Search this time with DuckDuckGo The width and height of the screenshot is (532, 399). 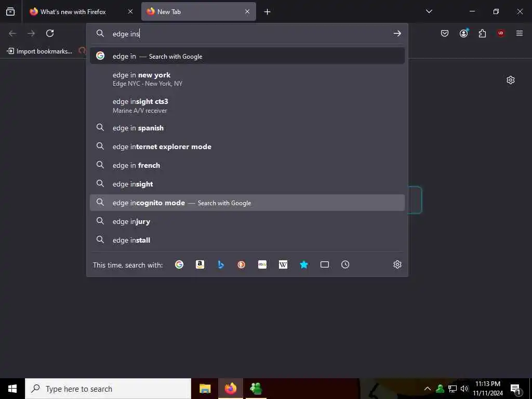242,264
